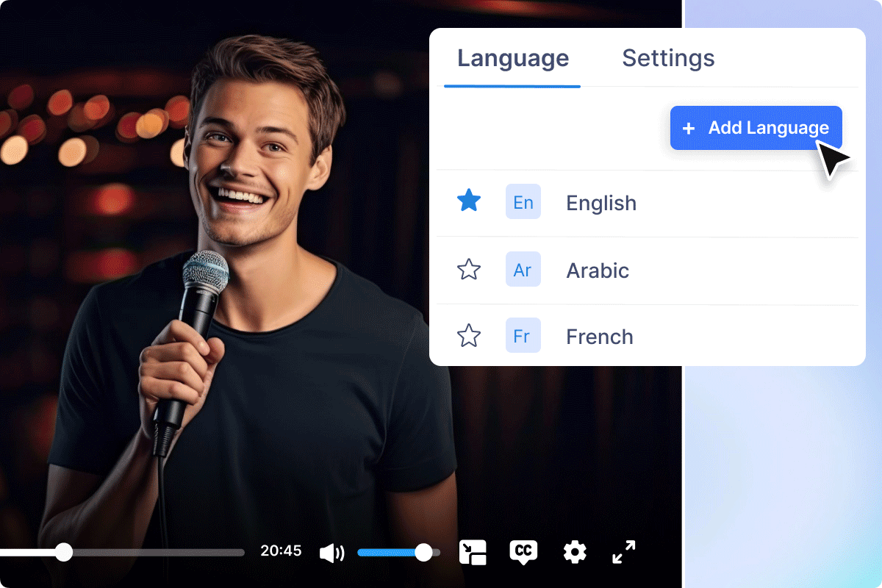
Task: Favorite French by clicking its star outline
Action: tap(469, 335)
